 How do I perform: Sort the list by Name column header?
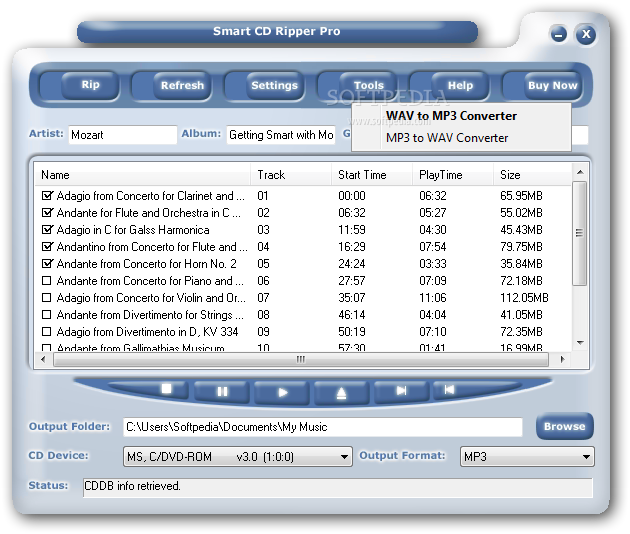pos(143,175)
